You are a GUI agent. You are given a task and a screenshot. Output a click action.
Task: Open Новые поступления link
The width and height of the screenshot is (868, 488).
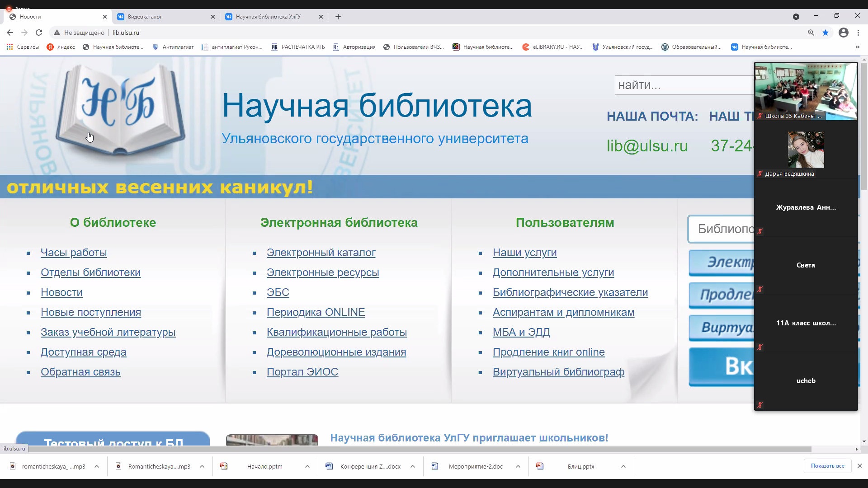point(91,312)
